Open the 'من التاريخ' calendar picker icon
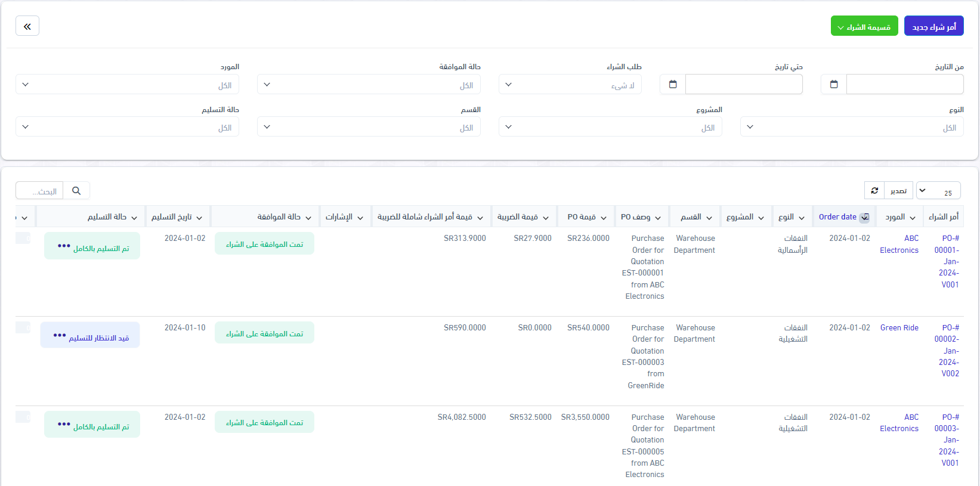 pyautogui.click(x=834, y=85)
